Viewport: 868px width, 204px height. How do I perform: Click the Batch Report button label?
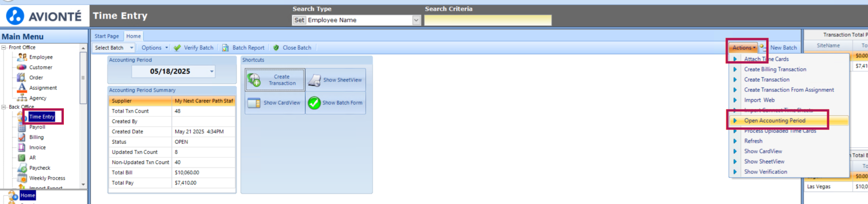(248, 48)
